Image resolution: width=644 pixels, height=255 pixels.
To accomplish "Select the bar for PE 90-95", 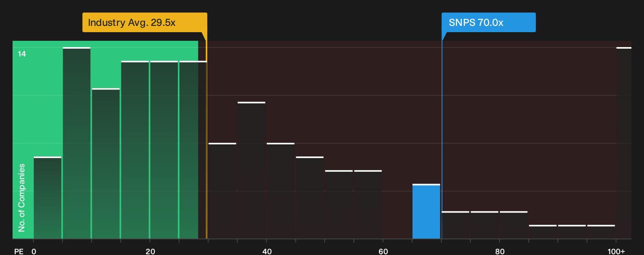I will coord(572,232).
